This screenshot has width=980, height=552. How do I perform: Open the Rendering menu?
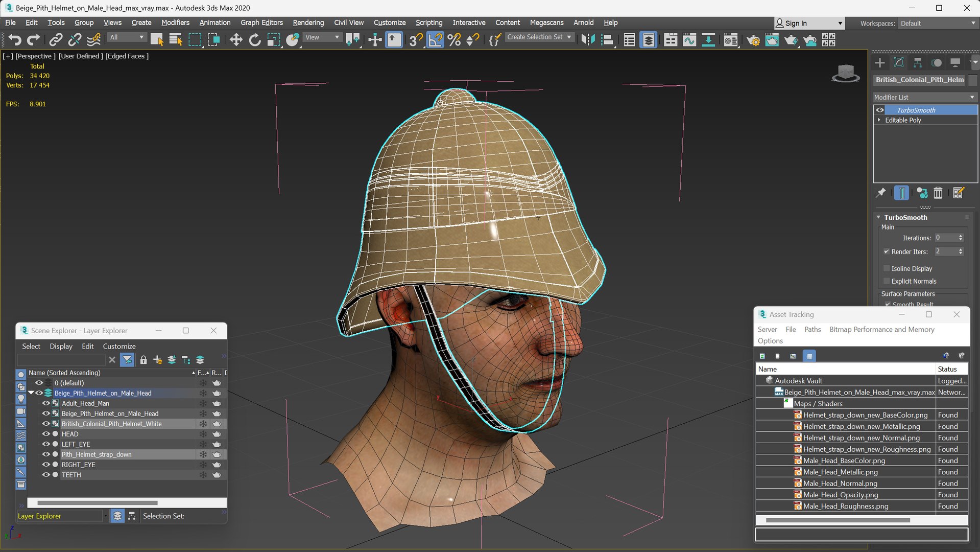[x=308, y=22]
